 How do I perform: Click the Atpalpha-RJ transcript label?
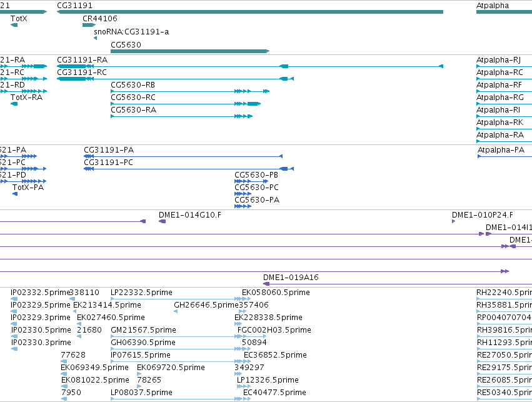(x=498, y=60)
